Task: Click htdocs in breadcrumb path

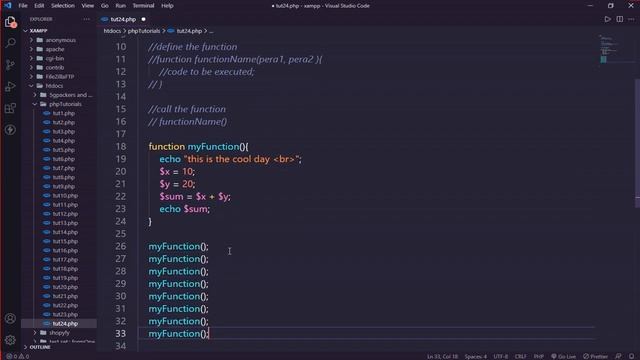Action: point(112,31)
